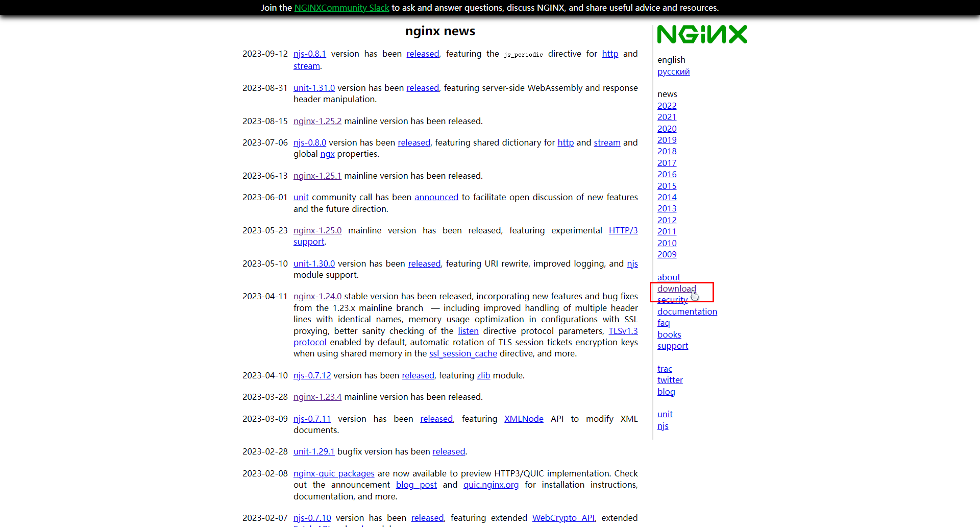
Task: Open the 2015 news archive
Action: [667, 186]
